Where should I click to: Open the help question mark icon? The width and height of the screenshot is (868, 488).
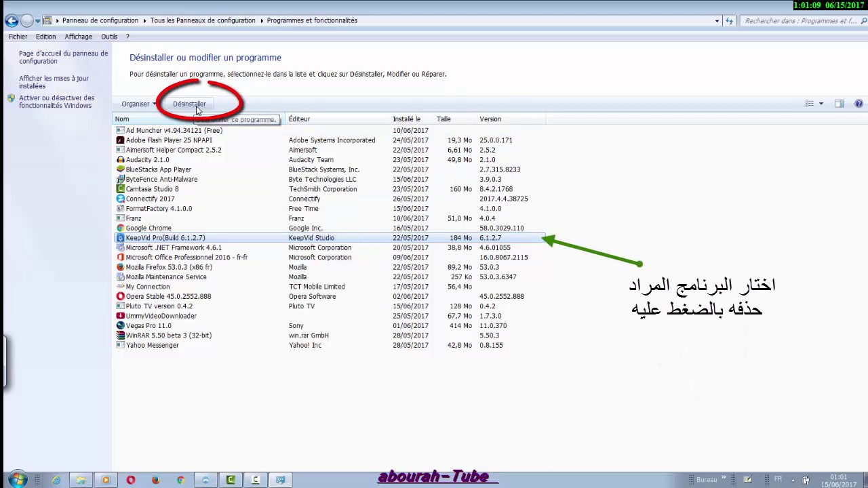point(859,104)
